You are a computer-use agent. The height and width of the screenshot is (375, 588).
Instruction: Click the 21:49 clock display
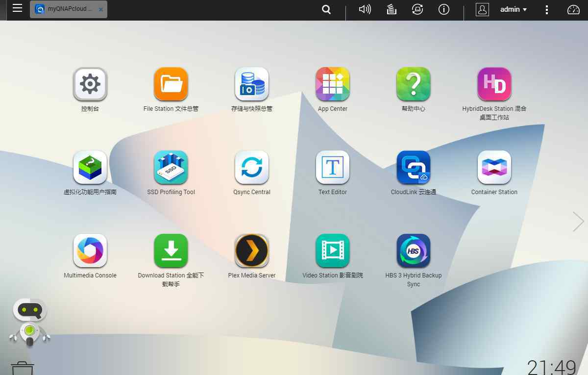click(552, 367)
